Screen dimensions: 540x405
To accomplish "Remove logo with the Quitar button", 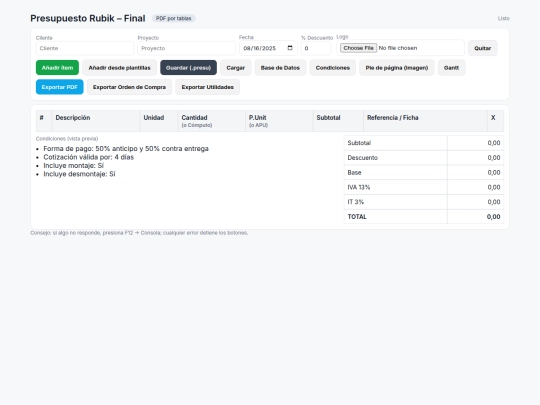I will click(482, 48).
